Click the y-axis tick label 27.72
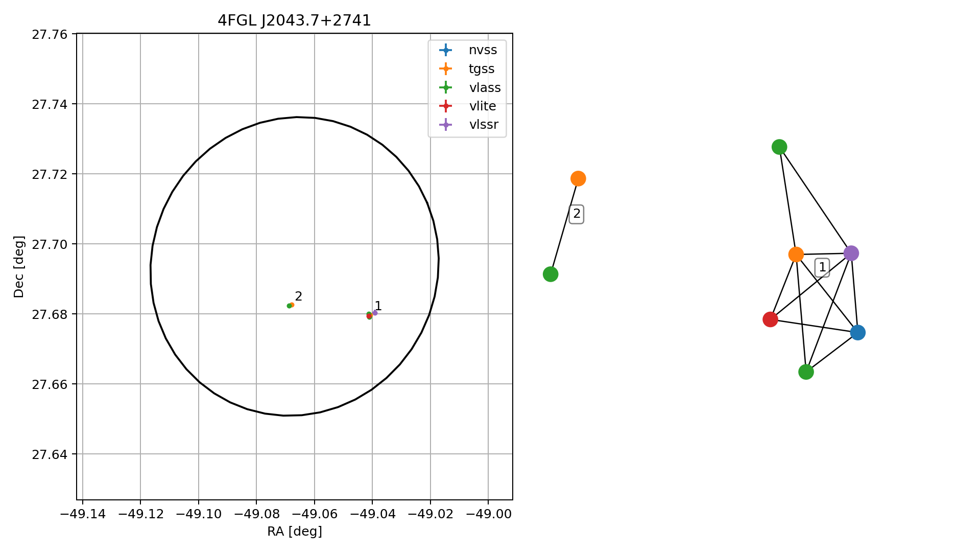The height and width of the screenshot is (552, 980). point(50,174)
